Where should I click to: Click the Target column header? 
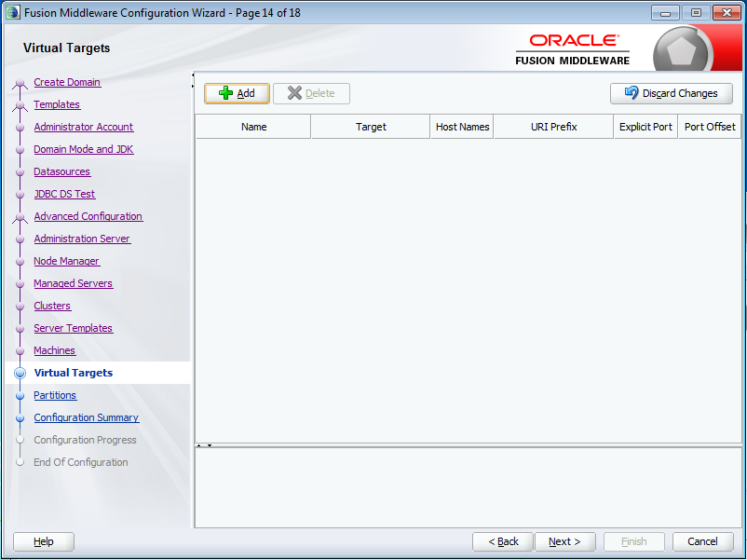(x=371, y=127)
